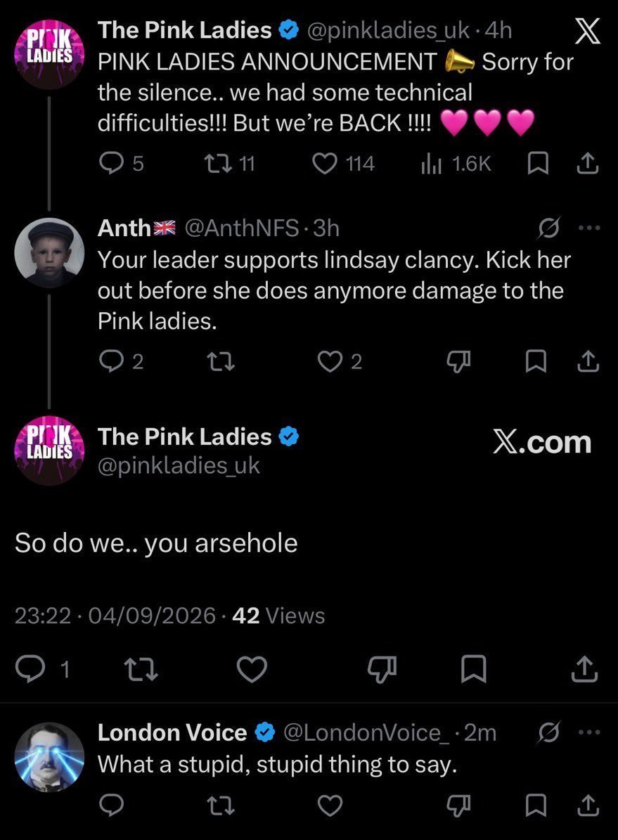Open the Grok icon on Anth's reply

point(551,228)
